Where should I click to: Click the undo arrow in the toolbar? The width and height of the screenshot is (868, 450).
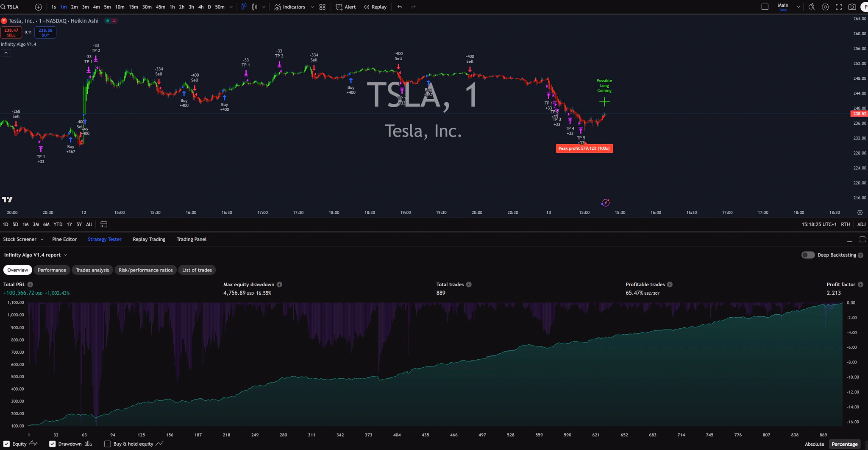(399, 7)
